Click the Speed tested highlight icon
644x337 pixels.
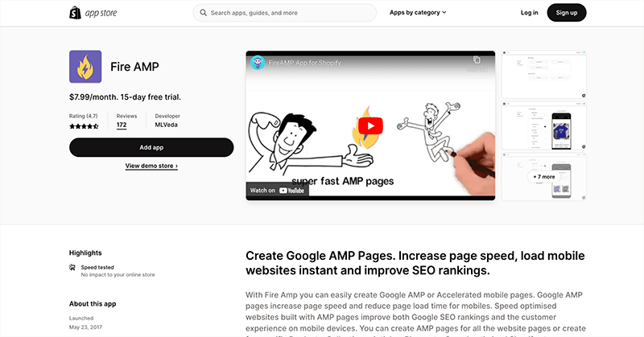(x=72, y=268)
